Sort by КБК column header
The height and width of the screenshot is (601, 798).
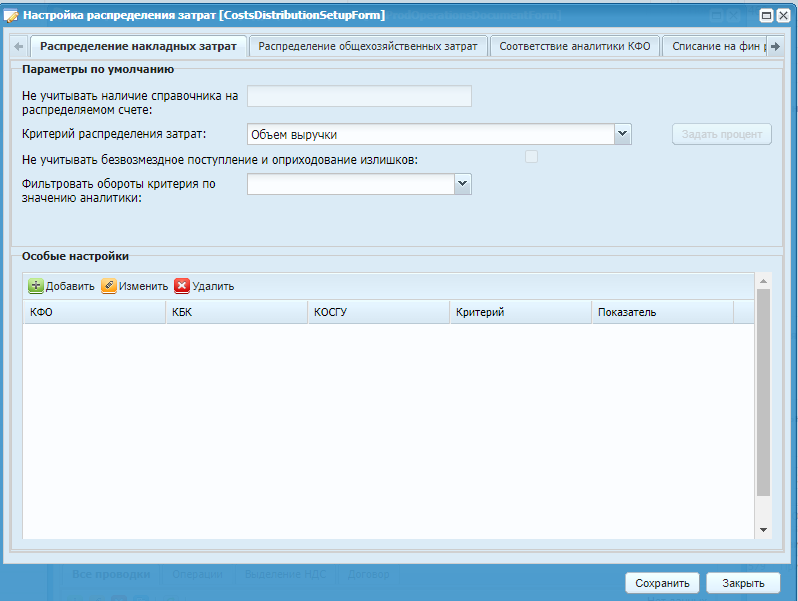237,312
